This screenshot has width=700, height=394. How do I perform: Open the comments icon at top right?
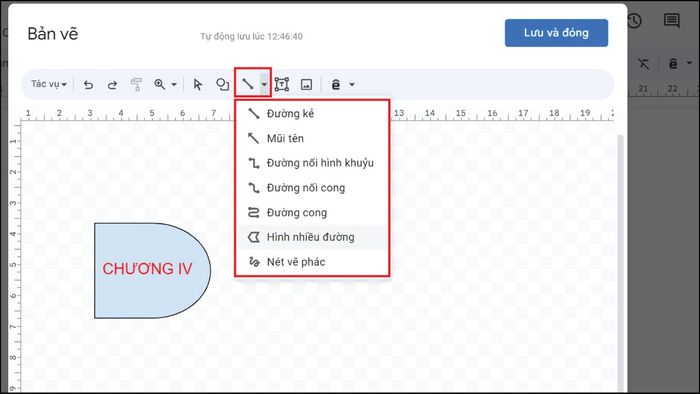(x=671, y=21)
